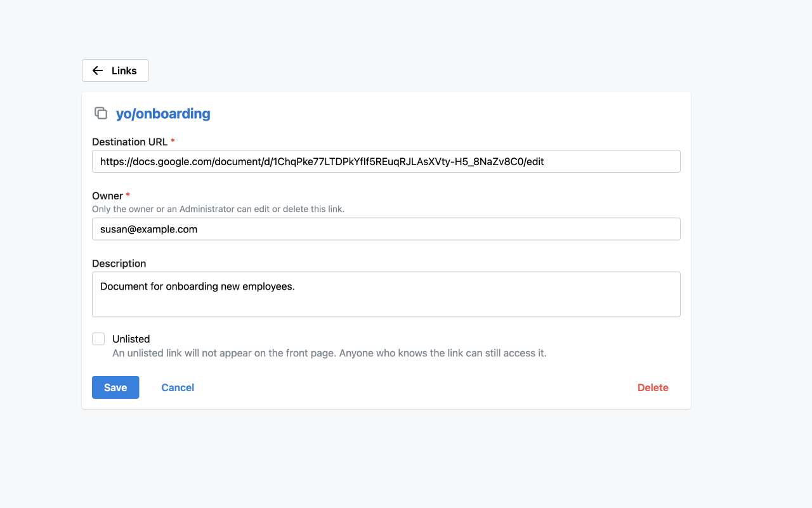The height and width of the screenshot is (508, 812).
Task: Focus the Description text area
Action: pos(386,295)
